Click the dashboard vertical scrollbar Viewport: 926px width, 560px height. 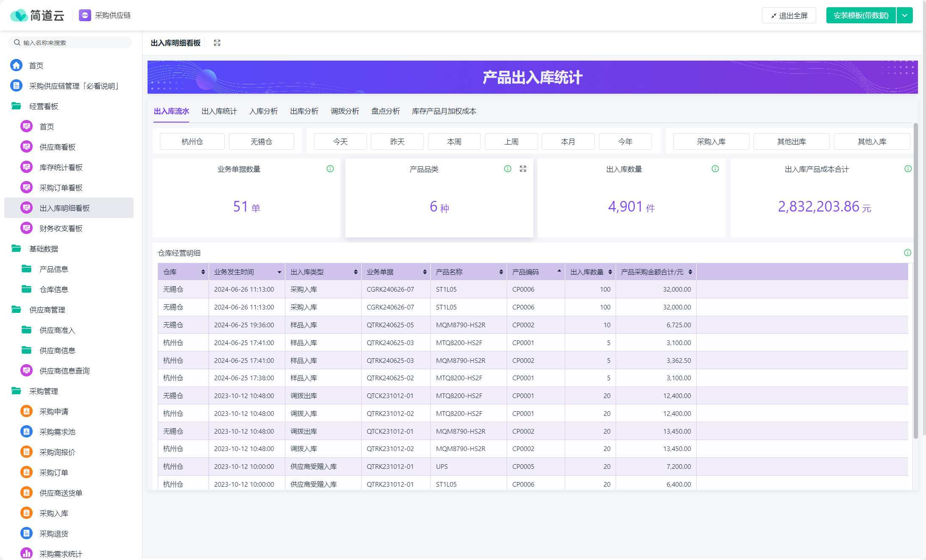tap(915, 280)
